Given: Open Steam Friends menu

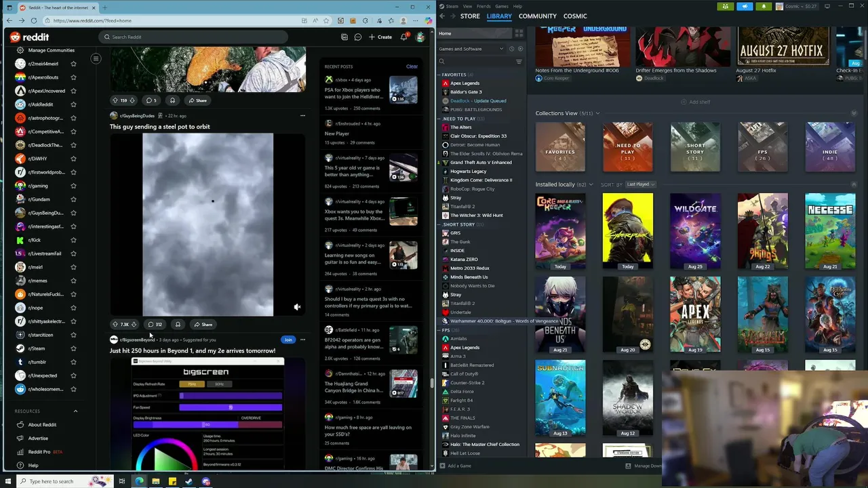Looking at the screenshot, I should 484,6.
